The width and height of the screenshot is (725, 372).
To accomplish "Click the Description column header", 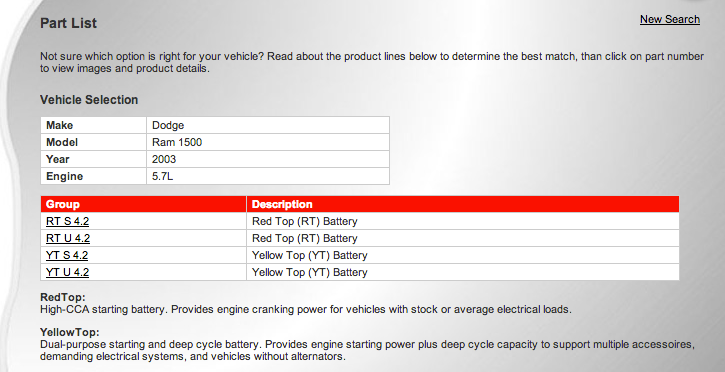I will tap(463, 204).
